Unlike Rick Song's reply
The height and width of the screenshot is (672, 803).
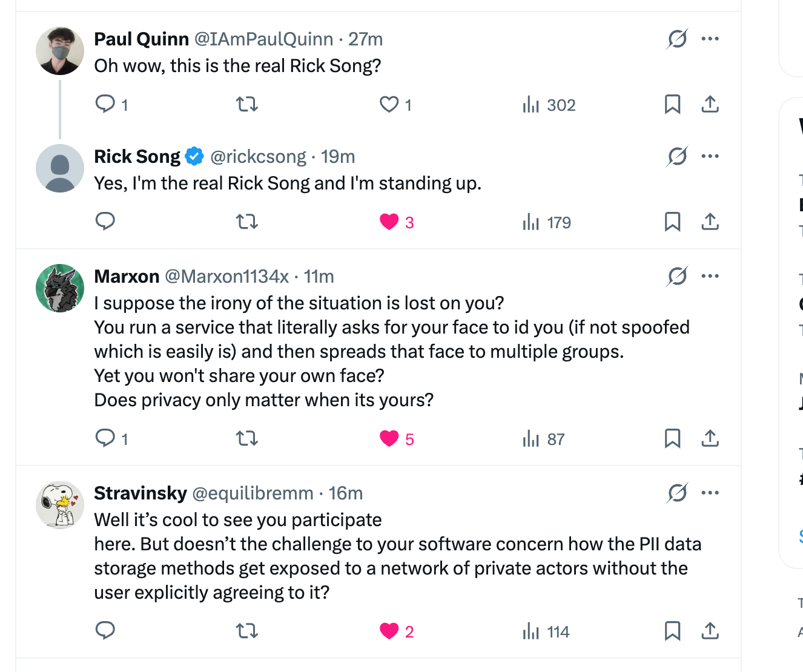pos(389,222)
